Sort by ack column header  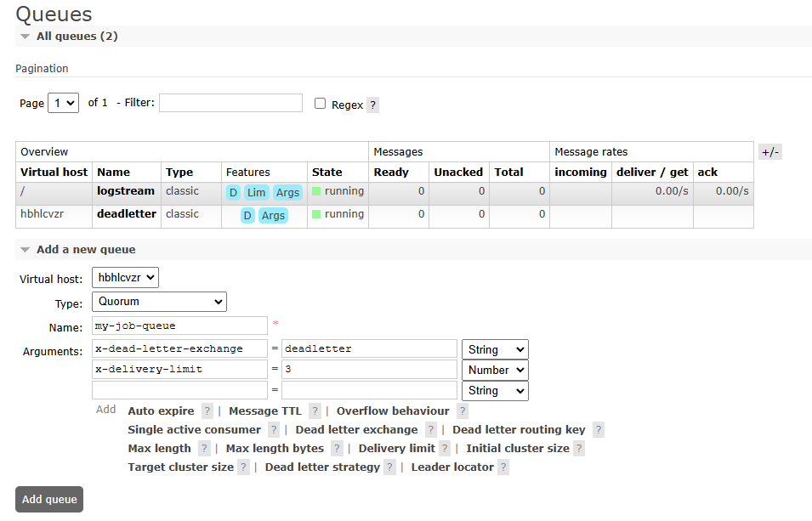[707, 173]
